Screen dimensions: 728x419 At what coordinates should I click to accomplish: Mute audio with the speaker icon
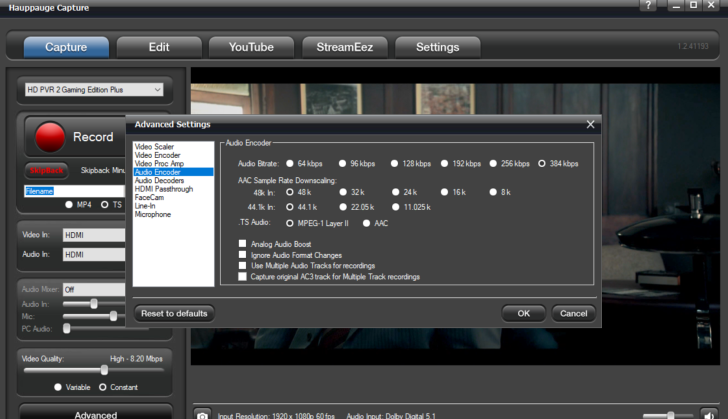click(x=709, y=414)
